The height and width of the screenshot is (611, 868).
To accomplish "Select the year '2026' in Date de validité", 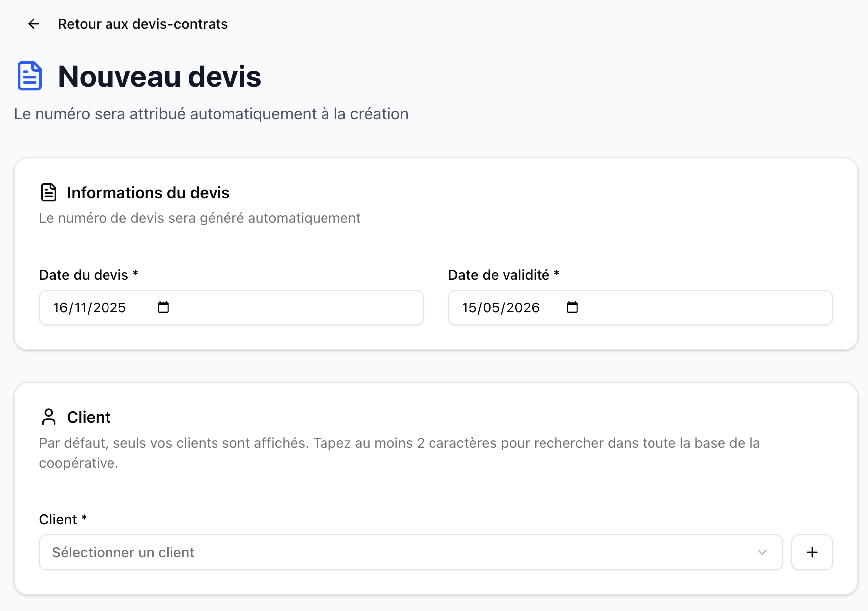I will pyautogui.click(x=523, y=308).
